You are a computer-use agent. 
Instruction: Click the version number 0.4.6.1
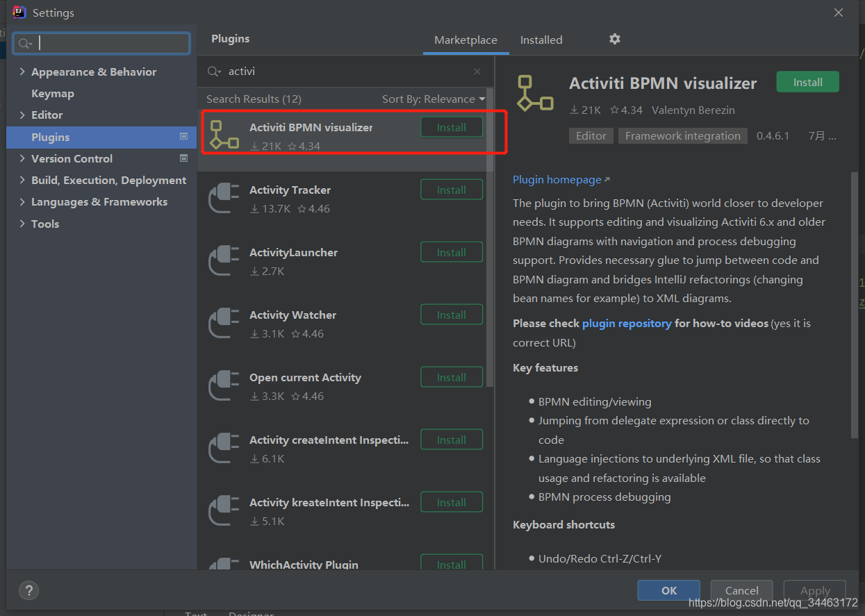tap(773, 135)
